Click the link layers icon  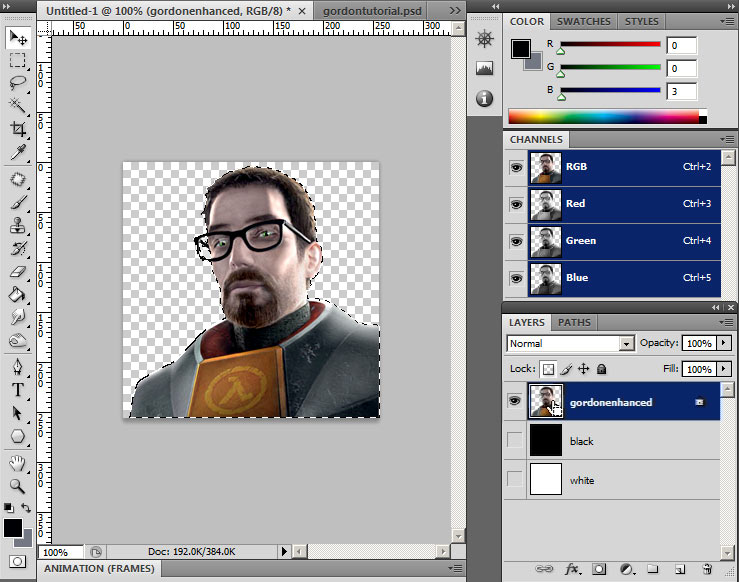(544, 569)
